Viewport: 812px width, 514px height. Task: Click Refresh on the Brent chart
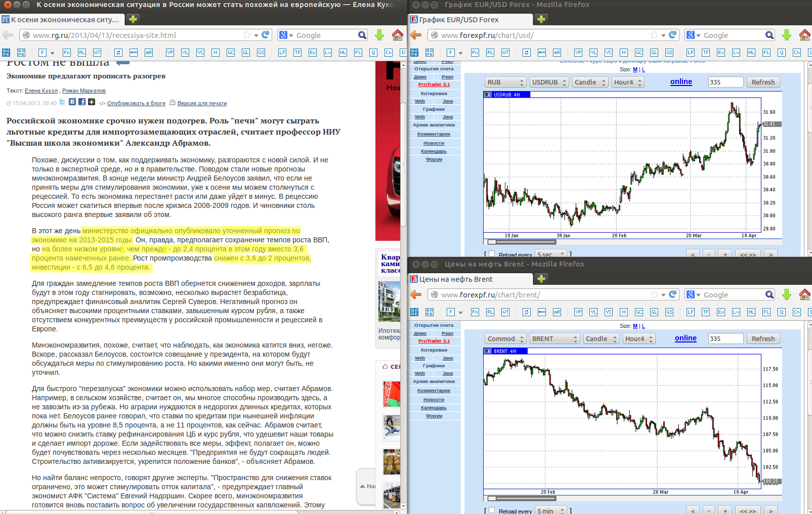763,338
